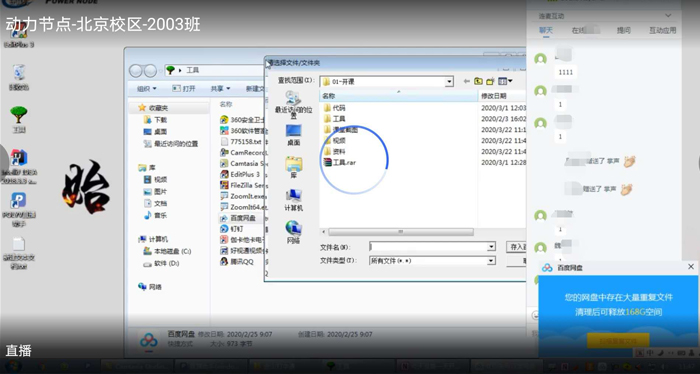Open Network (网络) in the dialog places bar
The width and height of the screenshot is (700, 374).
[x=293, y=232]
